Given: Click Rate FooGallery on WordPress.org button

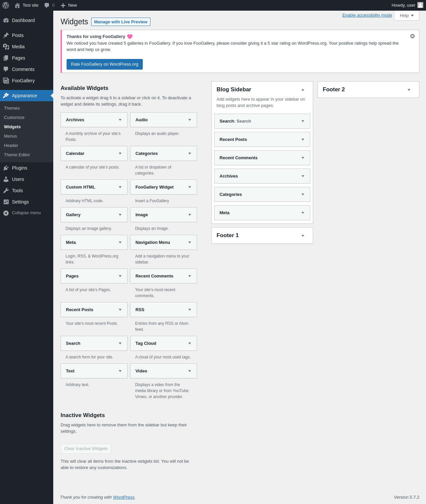Looking at the screenshot, I should pyautogui.click(x=105, y=64).
